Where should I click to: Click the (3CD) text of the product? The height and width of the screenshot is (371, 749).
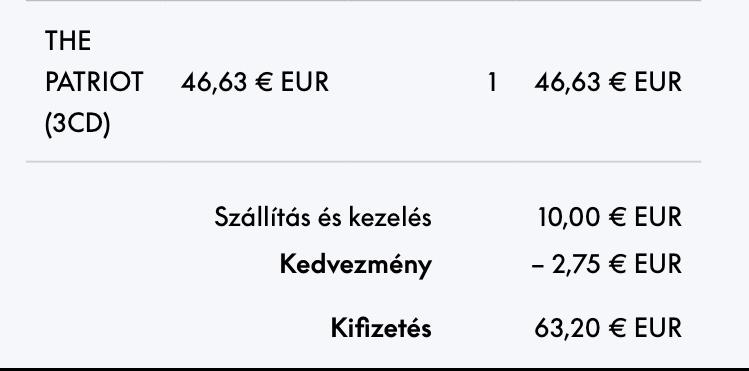point(77,124)
